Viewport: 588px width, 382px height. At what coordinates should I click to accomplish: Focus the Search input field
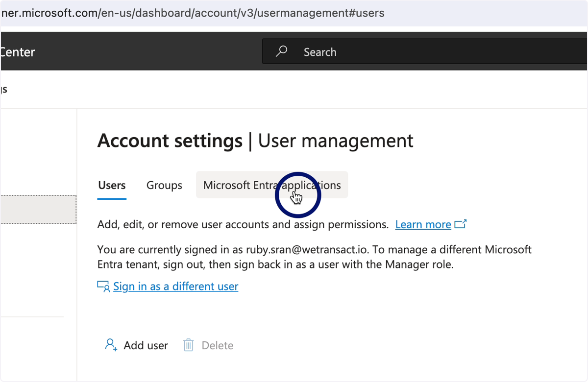click(424, 52)
